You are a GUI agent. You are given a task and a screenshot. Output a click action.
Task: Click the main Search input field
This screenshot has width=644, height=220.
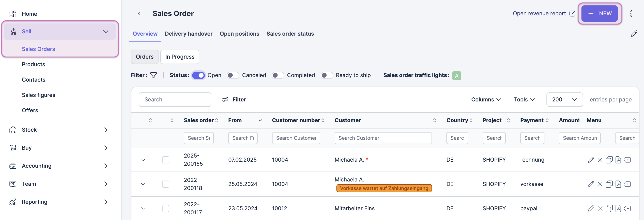click(175, 100)
